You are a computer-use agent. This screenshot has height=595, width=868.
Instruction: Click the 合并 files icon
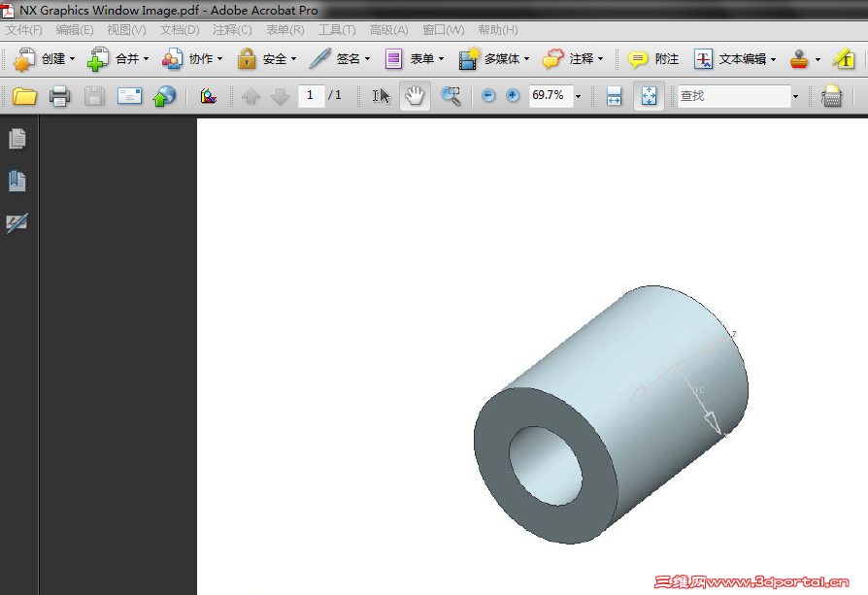click(x=98, y=59)
